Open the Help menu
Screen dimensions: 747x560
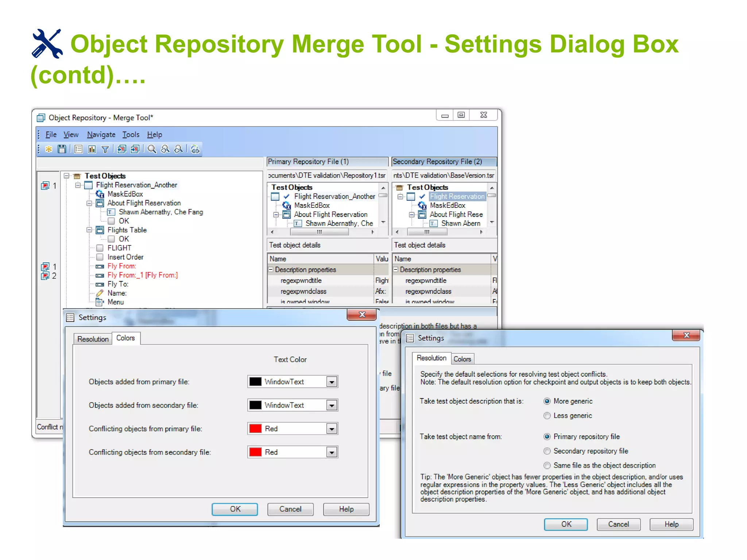[154, 135]
